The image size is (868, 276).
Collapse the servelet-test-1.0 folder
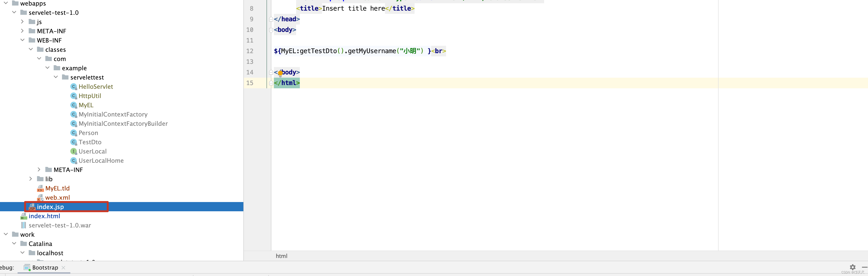click(x=14, y=12)
